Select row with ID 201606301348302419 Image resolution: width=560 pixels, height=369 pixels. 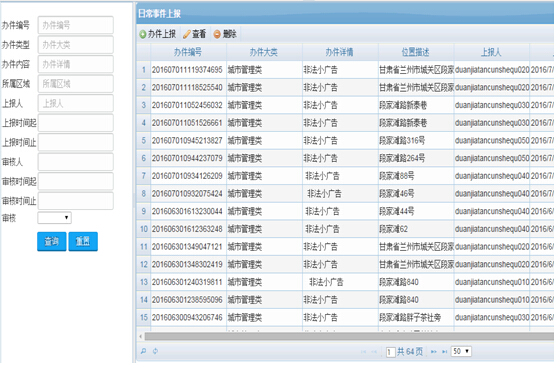coord(345,264)
